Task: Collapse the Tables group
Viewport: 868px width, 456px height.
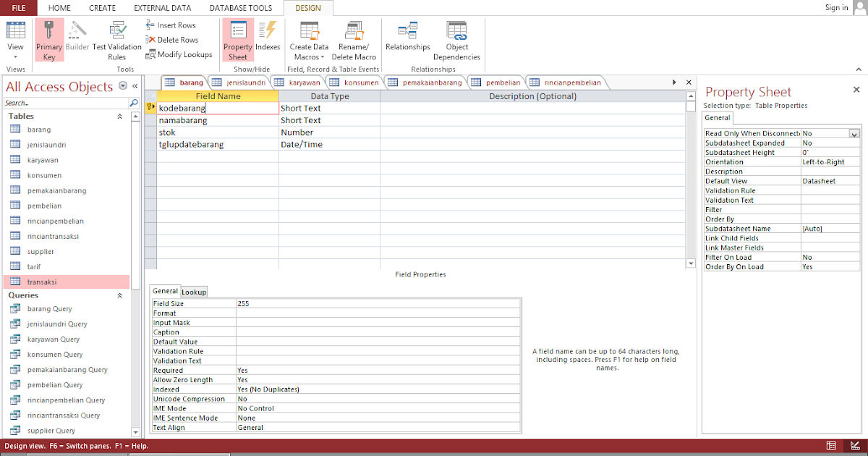Action: (120, 117)
